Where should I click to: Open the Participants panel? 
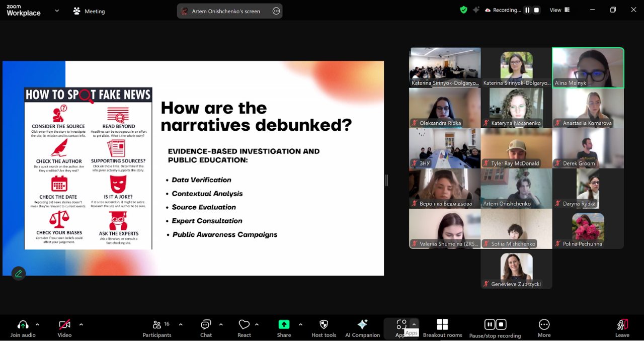[157, 328]
